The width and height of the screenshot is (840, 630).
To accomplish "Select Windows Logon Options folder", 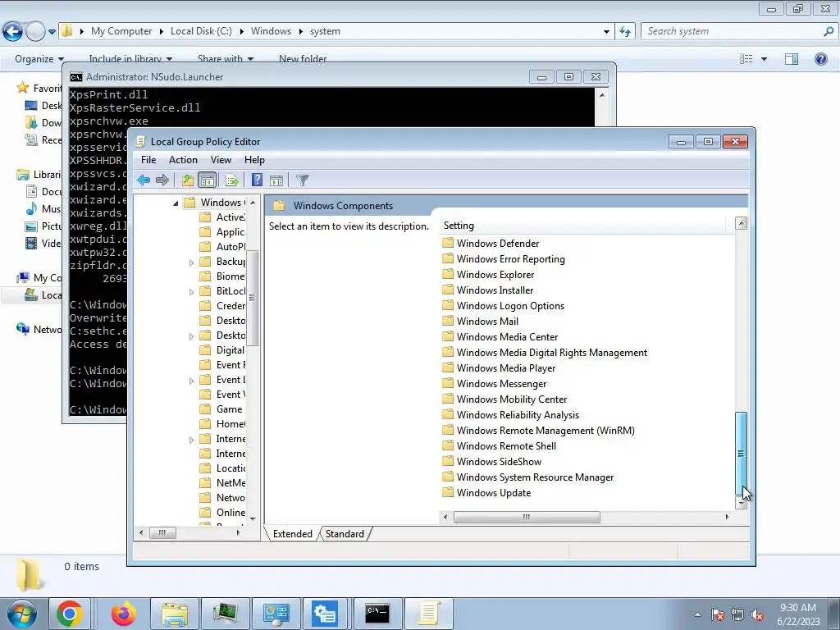I will [504, 305].
